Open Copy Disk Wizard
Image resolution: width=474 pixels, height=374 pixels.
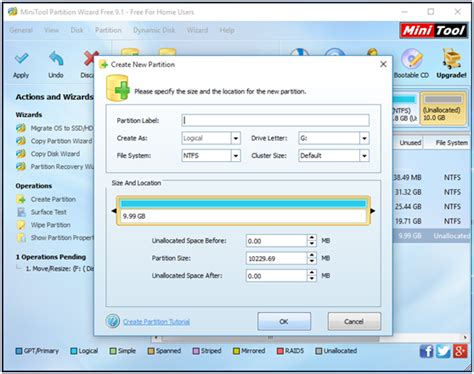[x=48, y=154]
